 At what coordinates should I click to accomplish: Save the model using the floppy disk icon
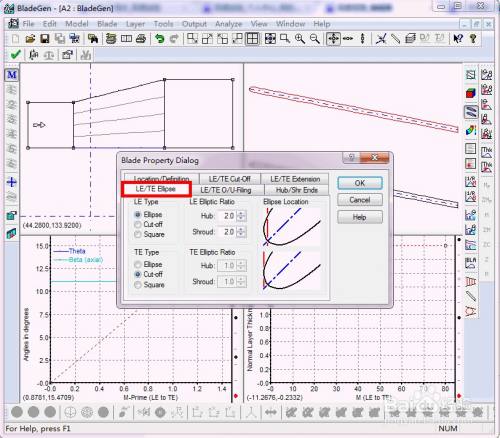[x=45, y=39]
